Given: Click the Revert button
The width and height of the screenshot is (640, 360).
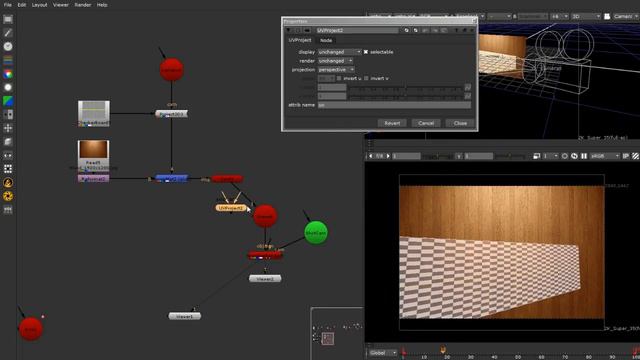Looking at the screenshot, I should (x=392, y=123).
